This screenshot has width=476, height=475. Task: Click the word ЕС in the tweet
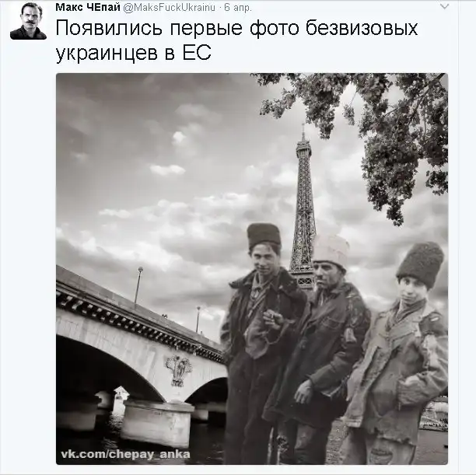[x=197, y=53]
